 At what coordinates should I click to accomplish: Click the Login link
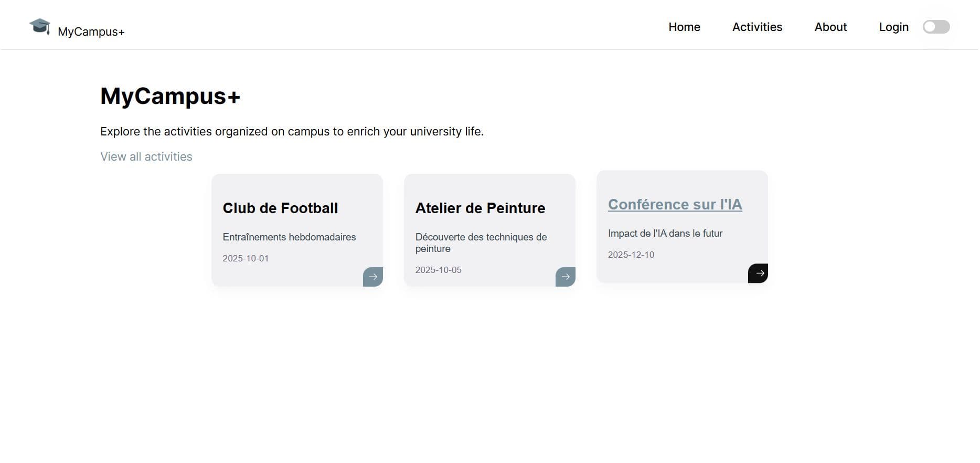coord(893,27)
